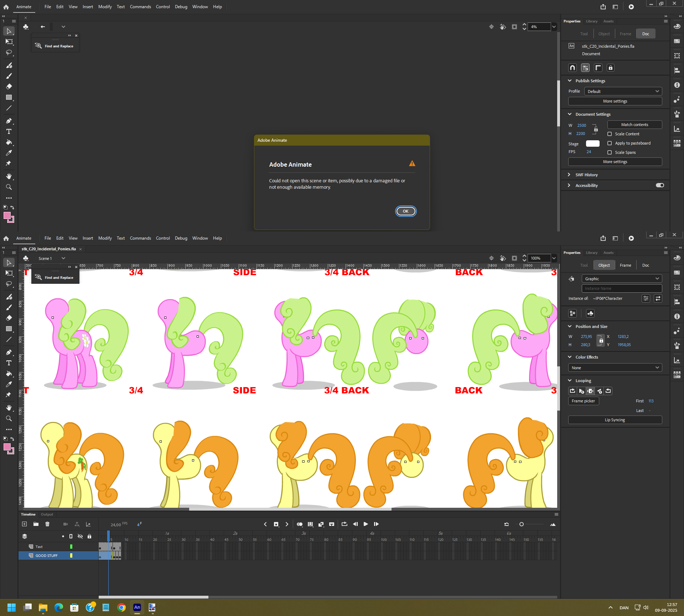Select the Text tool in the lower Animate window
Image resolution: width=684 pixels, height=616 pixels.
coord(9,363)
